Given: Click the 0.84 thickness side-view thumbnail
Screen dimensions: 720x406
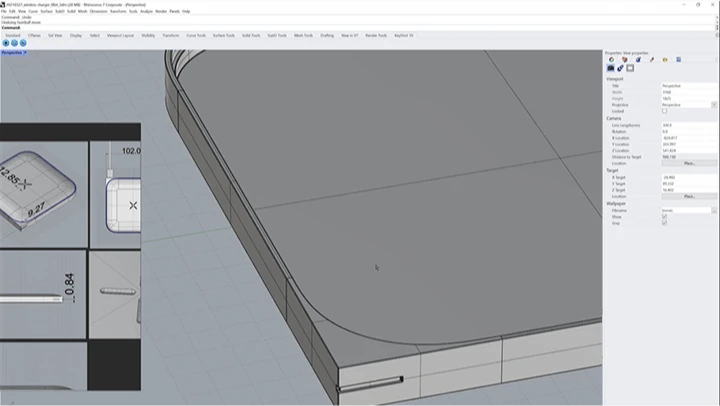Looking at the screenshot, I should tap(43, 294).
